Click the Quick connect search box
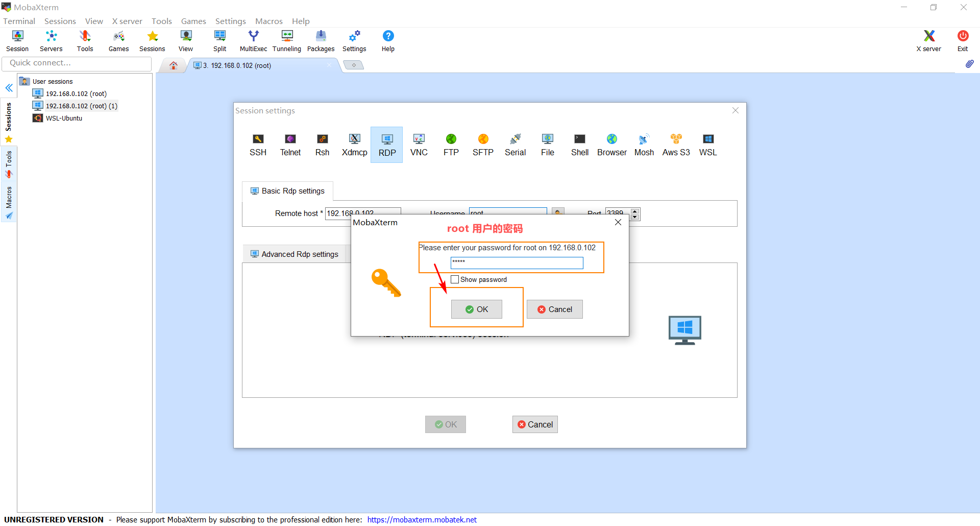 coord(77,63)
